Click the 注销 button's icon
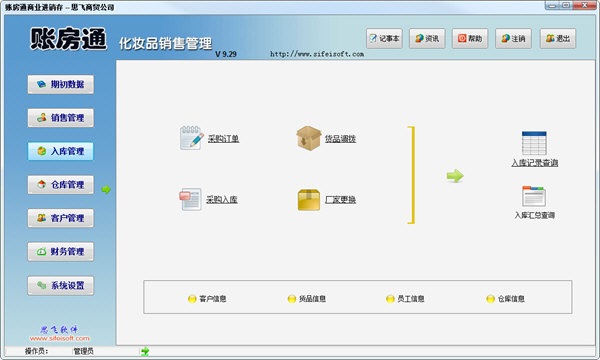 [505, 38]
